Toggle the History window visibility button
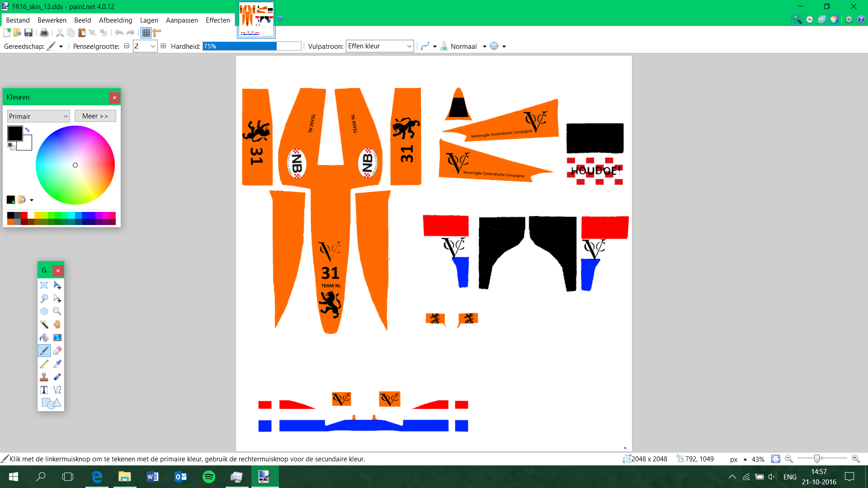 [809, 19]
